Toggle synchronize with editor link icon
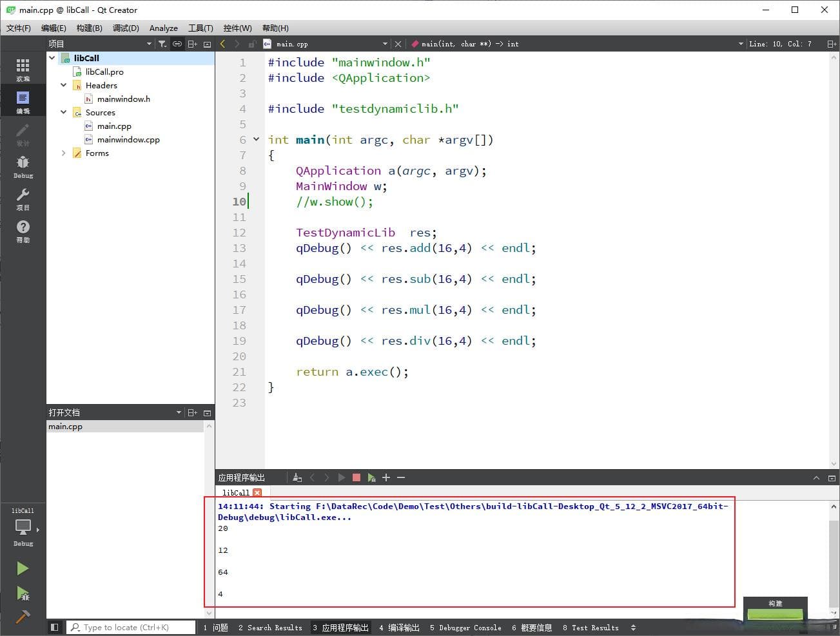The height and width of the screenshot is (636, 840). point(177,44)
